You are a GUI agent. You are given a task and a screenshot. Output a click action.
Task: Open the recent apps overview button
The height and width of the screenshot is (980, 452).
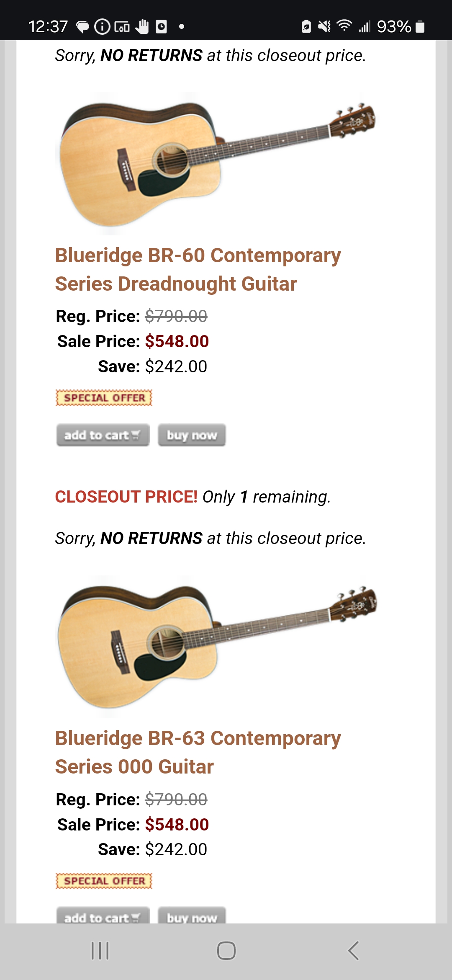click(x=100, y=950)
